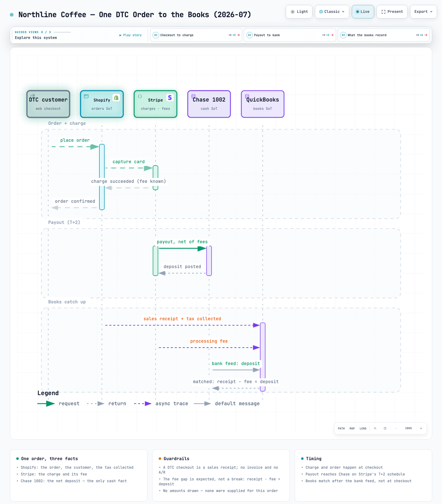Click the 03 step badge for What the books record
Viewport: 442px width, 504px height.
343,35
